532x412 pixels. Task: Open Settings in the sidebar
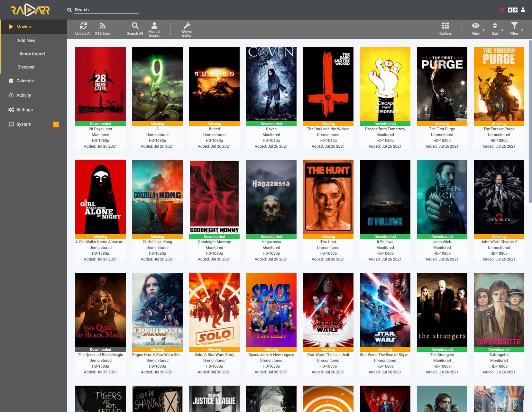pos(24,110)
